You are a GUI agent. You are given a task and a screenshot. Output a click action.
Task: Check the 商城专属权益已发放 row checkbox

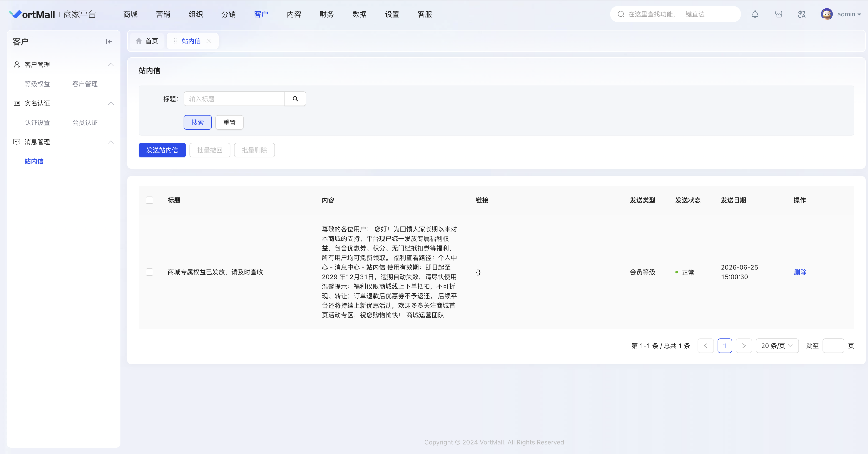coord(149,272)
